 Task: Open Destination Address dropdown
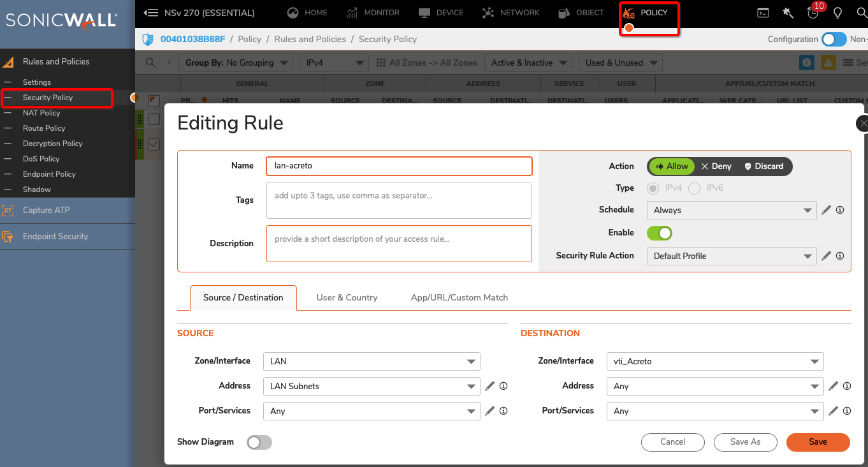coord(715,386)
